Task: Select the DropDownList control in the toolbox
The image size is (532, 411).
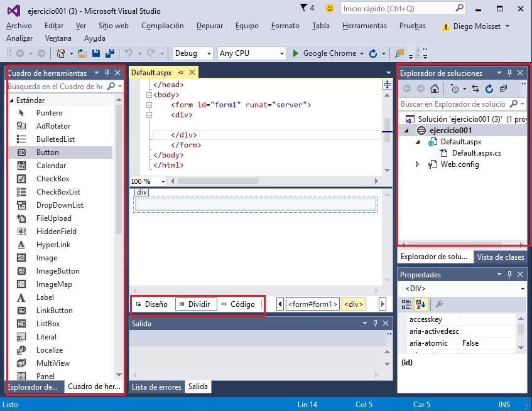Action: [x=60, y=205]
